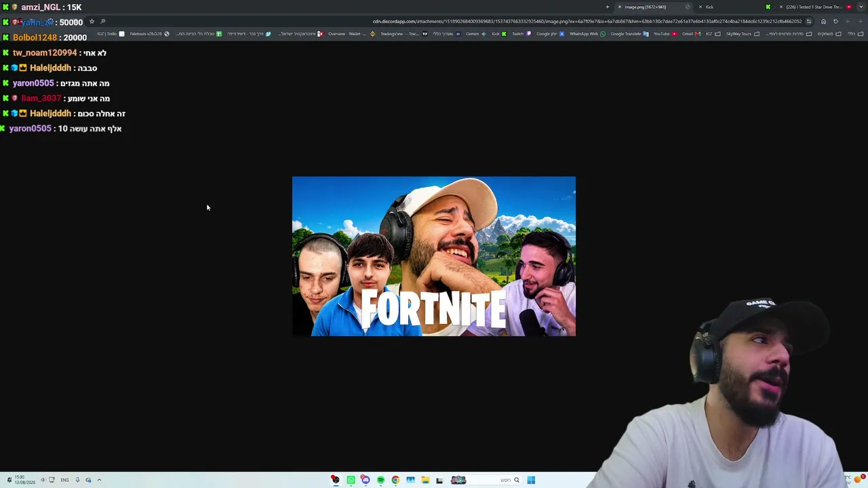Open the IGZ | Trello bookmark
Viewport: 868px width, 488px height.
point(111,34)
